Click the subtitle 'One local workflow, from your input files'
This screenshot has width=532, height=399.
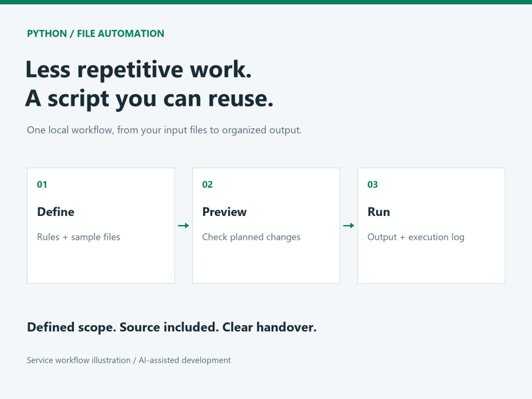pos(117,130)
